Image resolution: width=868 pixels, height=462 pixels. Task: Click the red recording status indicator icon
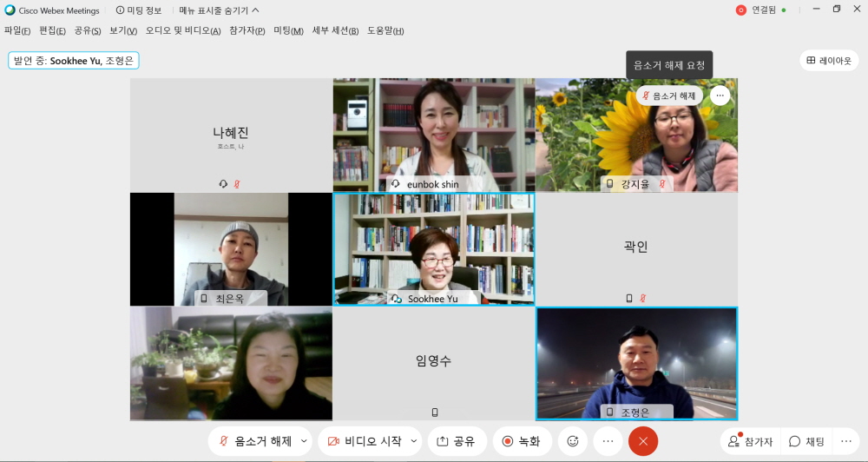tap(740, 10)
